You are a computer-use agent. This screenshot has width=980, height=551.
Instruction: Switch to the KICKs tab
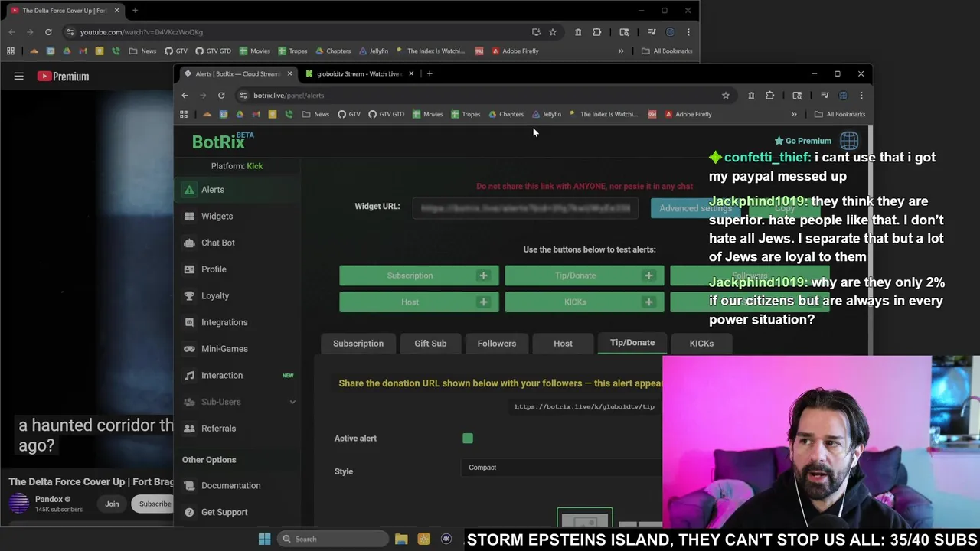point(701,344)
